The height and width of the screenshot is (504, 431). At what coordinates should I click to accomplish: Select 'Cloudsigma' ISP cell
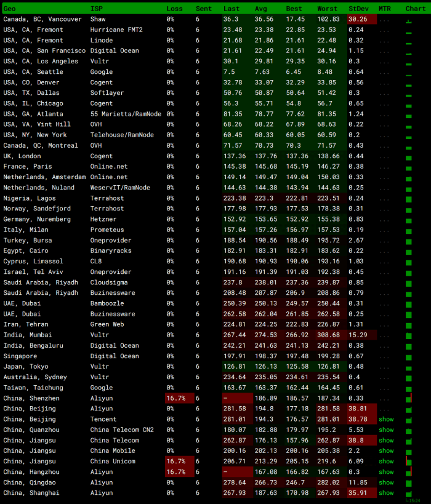(109, 282)
